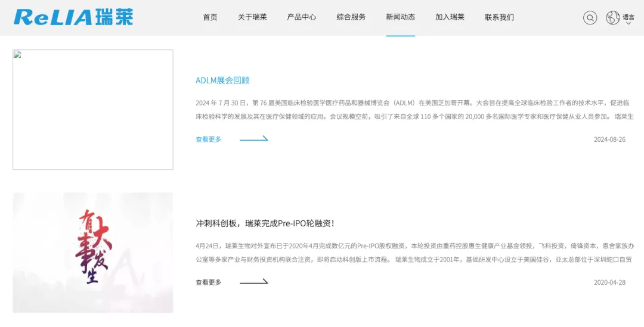Select 新闻动态 menu item
The width and height of the screenshot is (644, 327).
tap(401, 17)
